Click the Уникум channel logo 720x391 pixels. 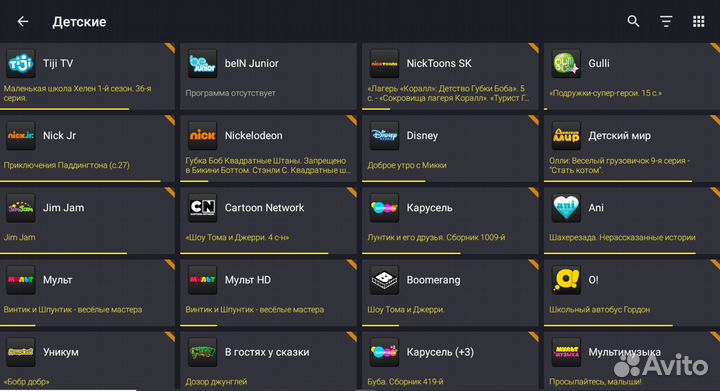click(x=21, y=352)
